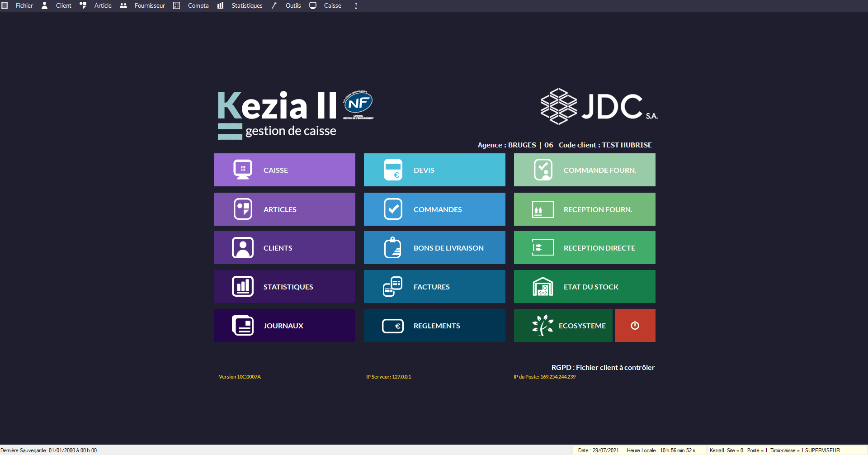This screenshot has height=455, width=868.
Task: Open the DEVIS tile
Action: pyautogui.click(x=434, y=170)
